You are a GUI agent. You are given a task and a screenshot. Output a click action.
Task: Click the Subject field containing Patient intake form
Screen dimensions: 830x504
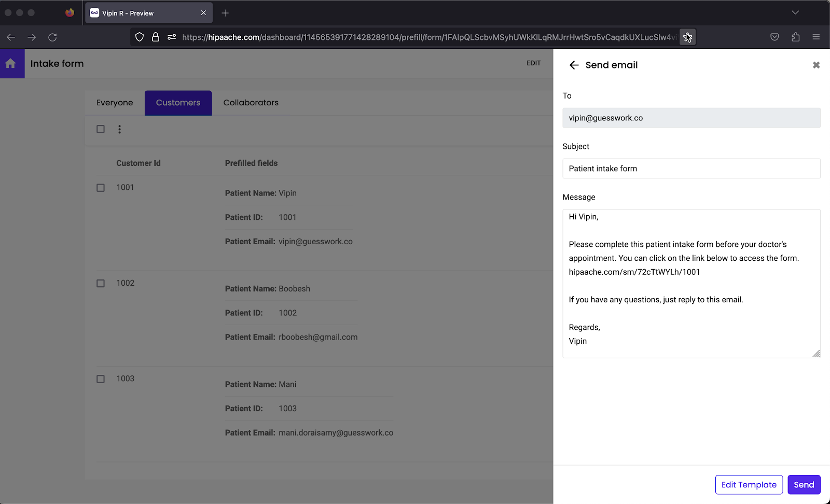tap(691, 168)
